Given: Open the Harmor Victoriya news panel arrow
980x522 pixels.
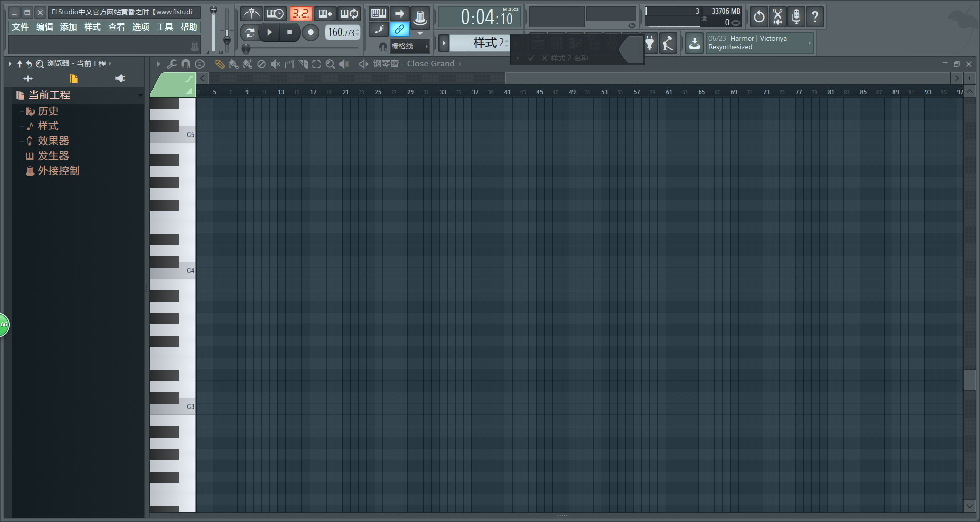Looking at the screenshot, I should point(809,43).
